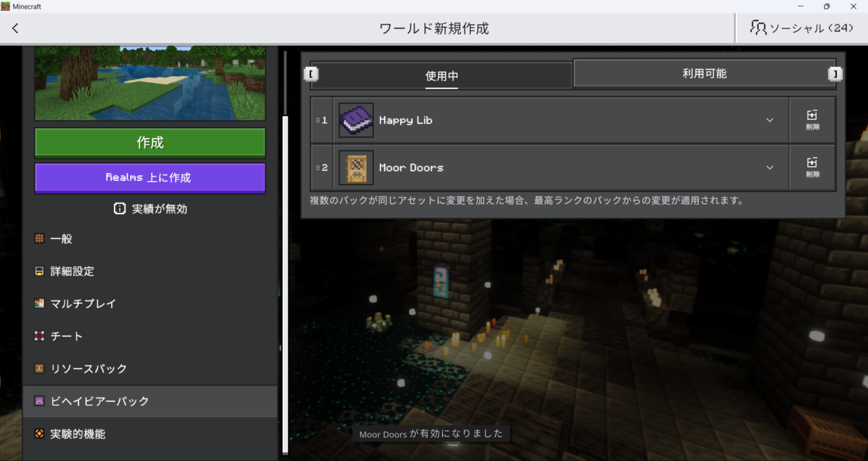868x461 pixels.
Task: Click the world preview thumbnail image
Action: pyautogui.click(x=150, y=83)
